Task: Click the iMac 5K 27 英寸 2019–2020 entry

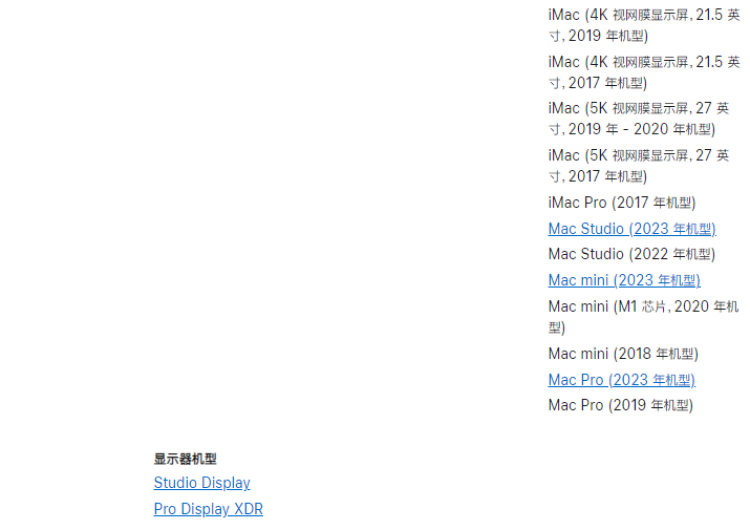Action: (639, 119)
